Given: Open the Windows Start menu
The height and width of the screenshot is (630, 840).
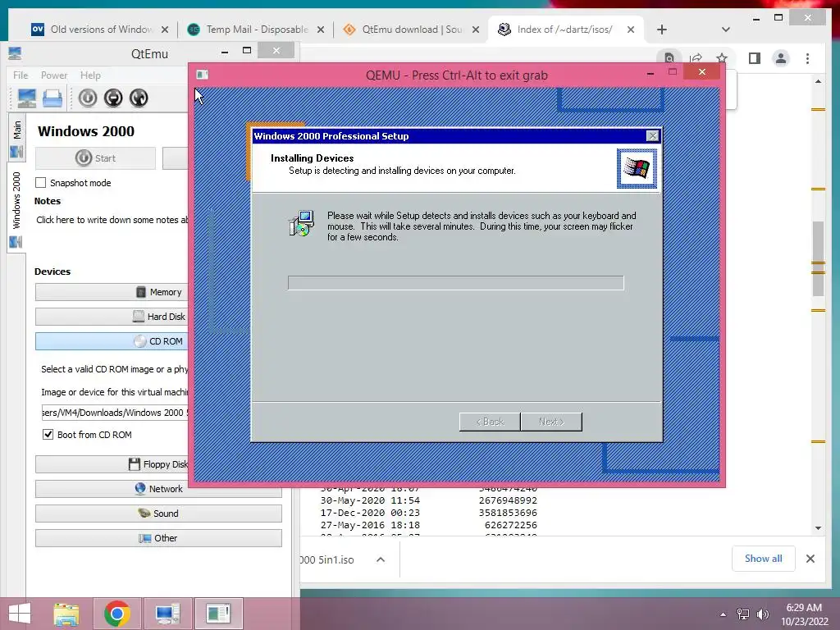Looking at the screenshot, I should (20, 614).
